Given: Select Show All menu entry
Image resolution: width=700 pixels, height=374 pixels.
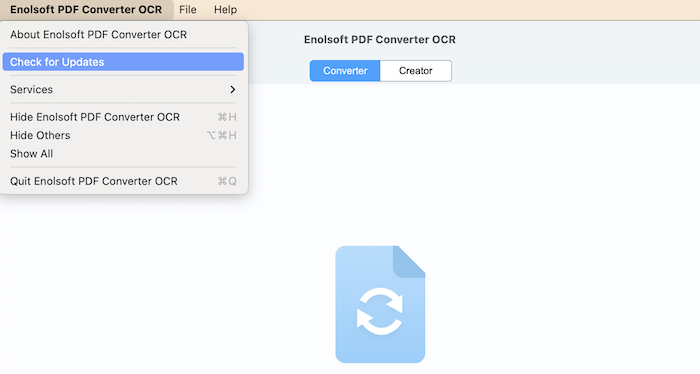Looking at the screenshot, I should tap(123, 154).
